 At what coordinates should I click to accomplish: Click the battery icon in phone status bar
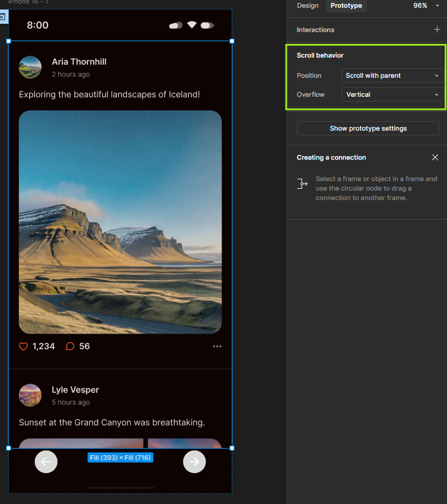[207, 26]
